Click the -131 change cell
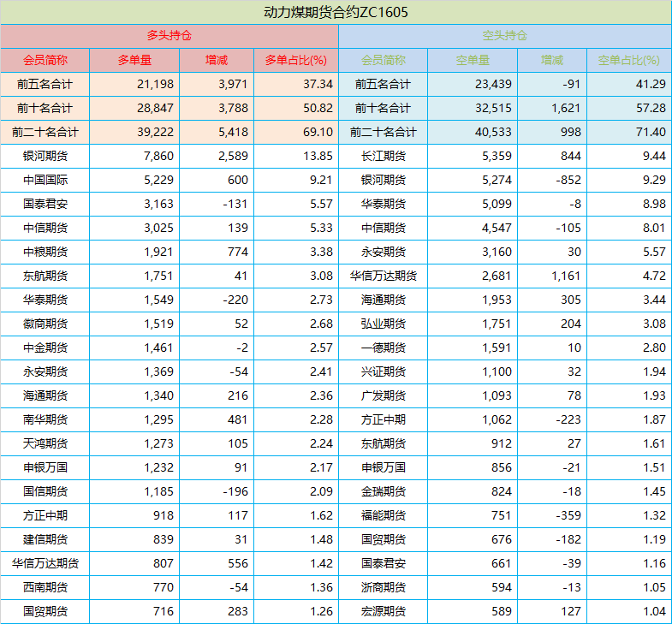This screenshot has width=672, height=624. pyautogui.click(x=217, y=204)
